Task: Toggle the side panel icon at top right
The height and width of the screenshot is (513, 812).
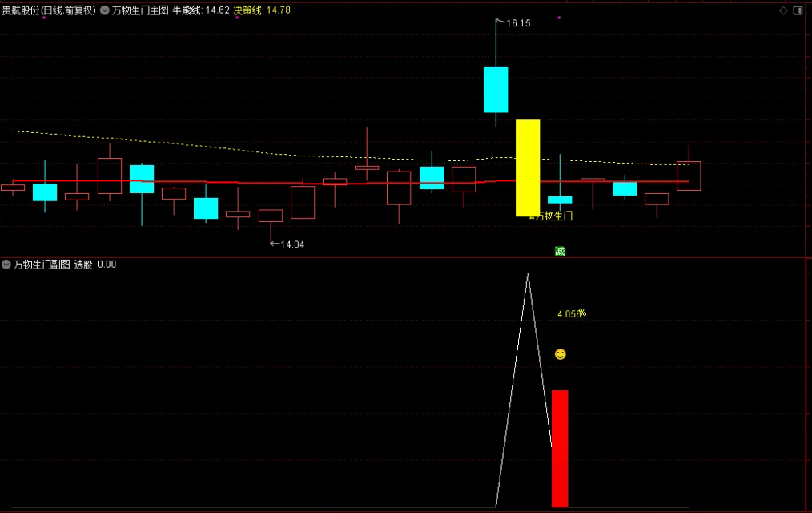Action: (x=798, y=10)
